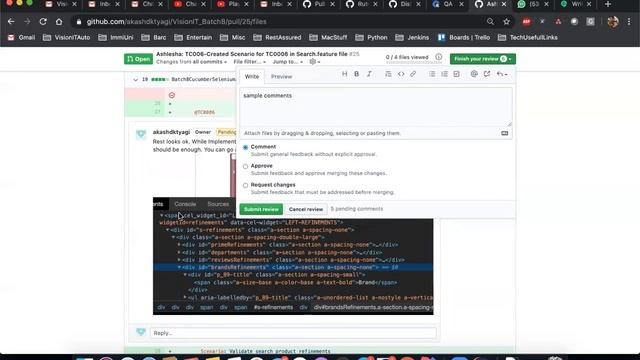640x360 pixels.
Task: Open the akashdktyagi profile link
Action: pos(171,132)
